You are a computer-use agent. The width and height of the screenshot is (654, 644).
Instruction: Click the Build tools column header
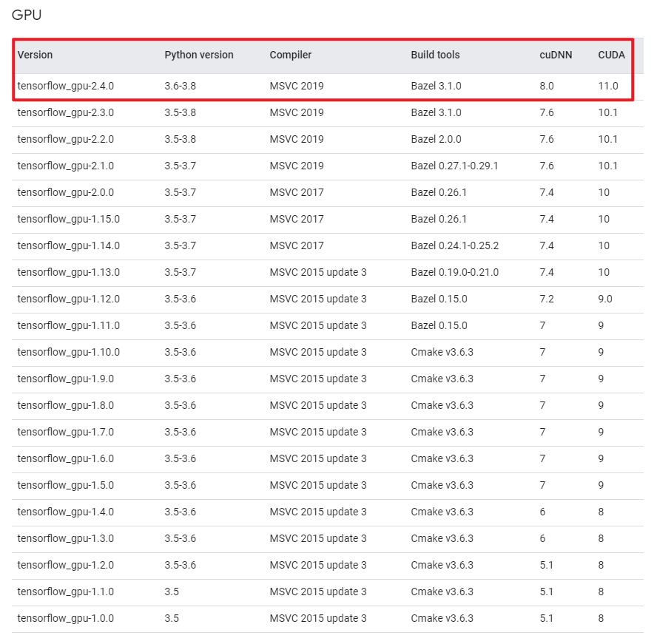point(435,55)
